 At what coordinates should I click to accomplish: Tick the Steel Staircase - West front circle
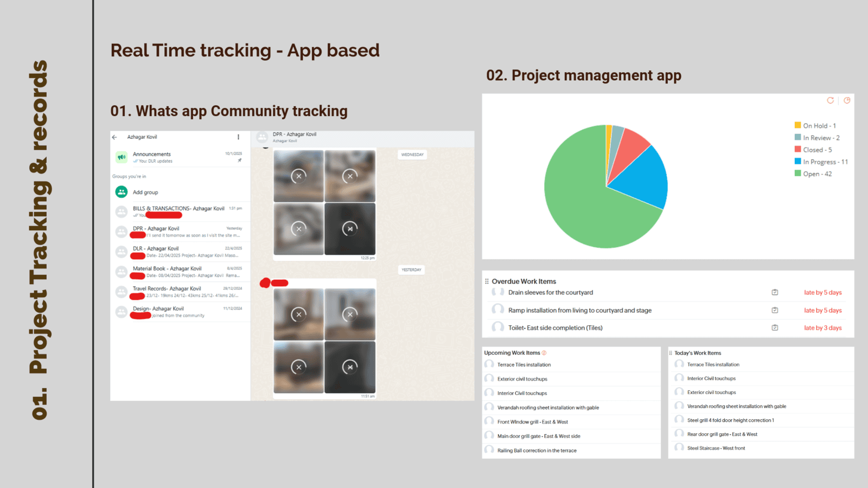679,448
